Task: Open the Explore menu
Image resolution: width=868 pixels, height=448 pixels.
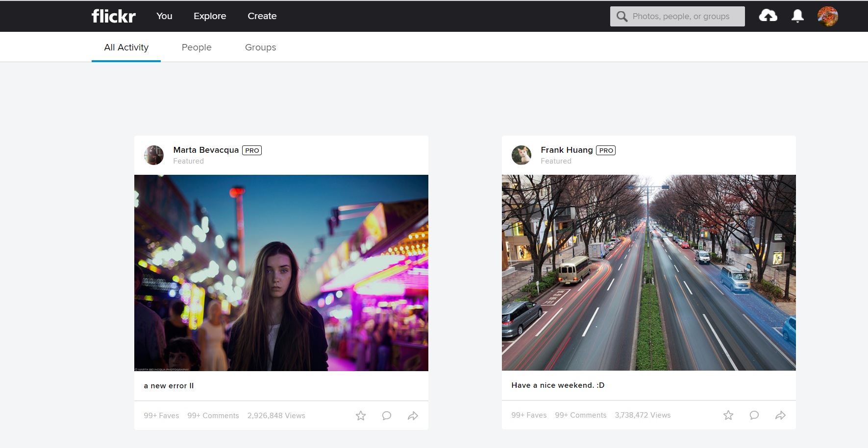Action: [x=210, y=16]
